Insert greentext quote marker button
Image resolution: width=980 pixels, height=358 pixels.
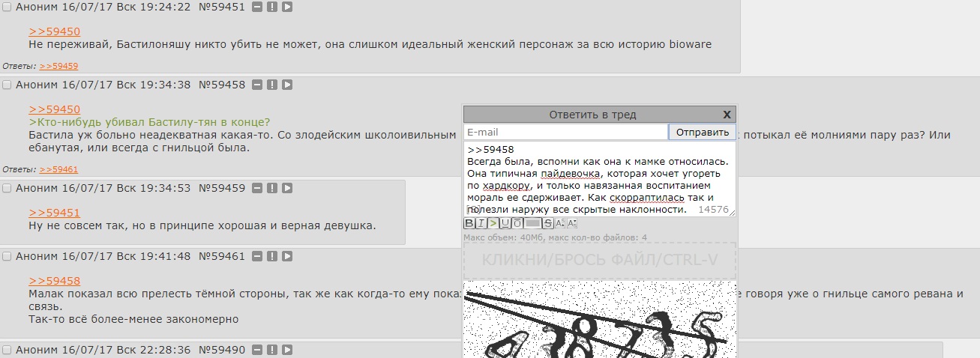pyautogui.click(x=493, y=223)
